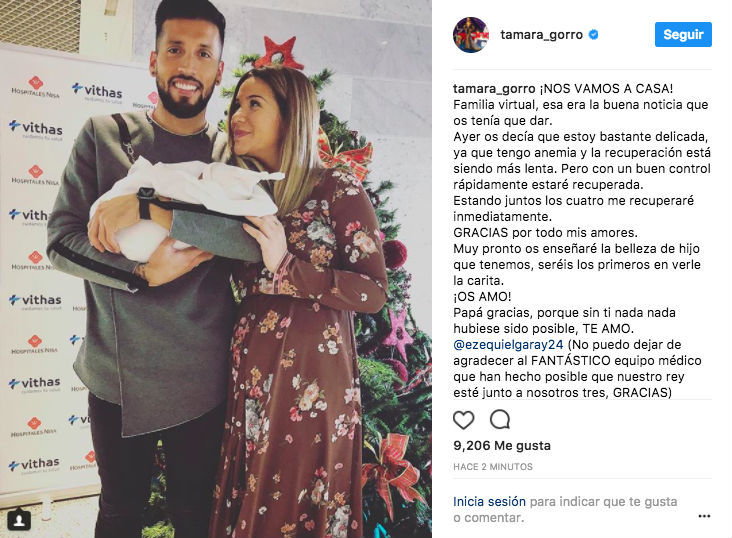Image resolution: width=732 pixels, height=538 pixels.
Task: Click the main post photo
Action: click(216, 269)
